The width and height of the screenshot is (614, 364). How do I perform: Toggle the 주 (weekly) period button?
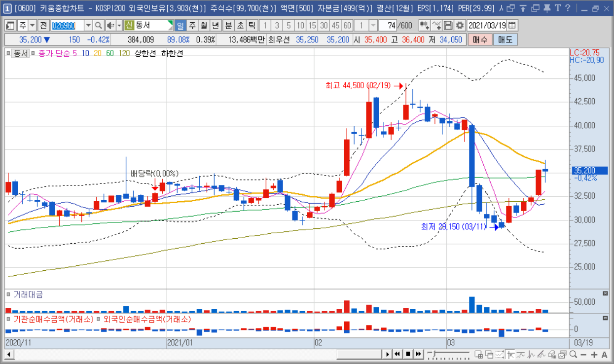[x=192, y=25]
